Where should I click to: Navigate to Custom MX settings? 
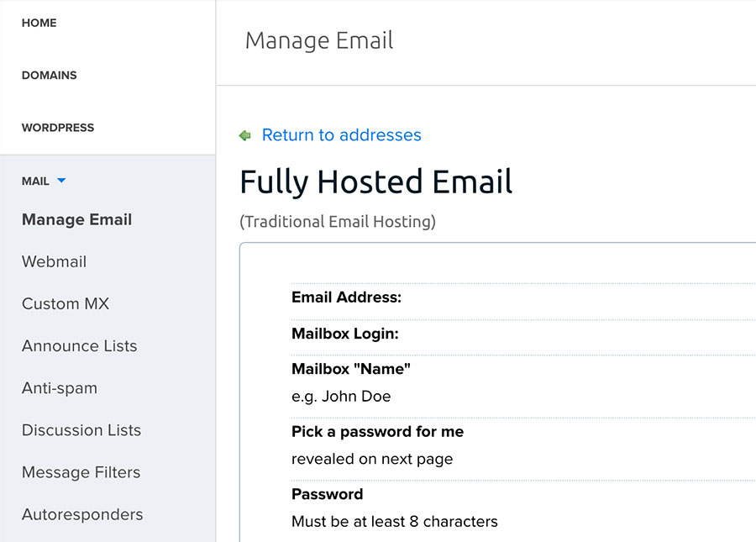click(x=66, y=303)
